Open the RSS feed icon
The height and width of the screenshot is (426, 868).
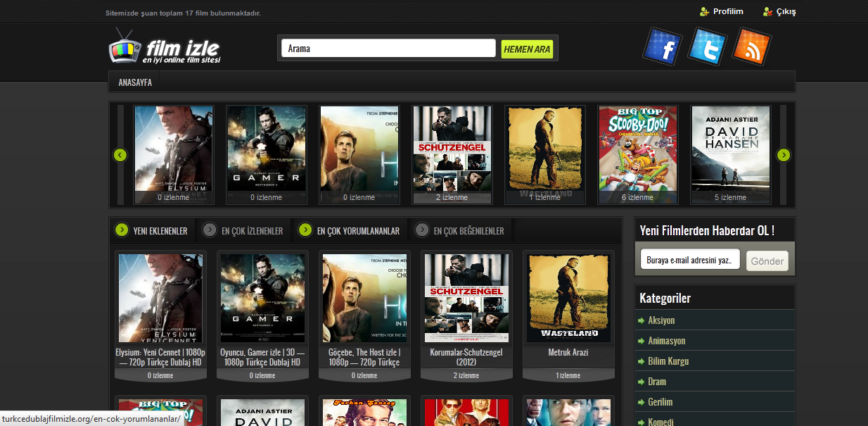coord(752,46)
